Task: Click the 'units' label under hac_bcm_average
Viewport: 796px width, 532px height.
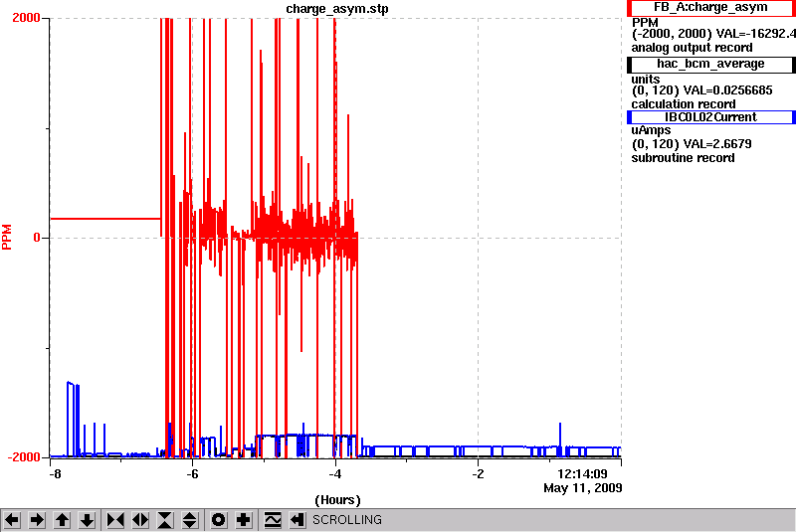Action: coord(645,80)
